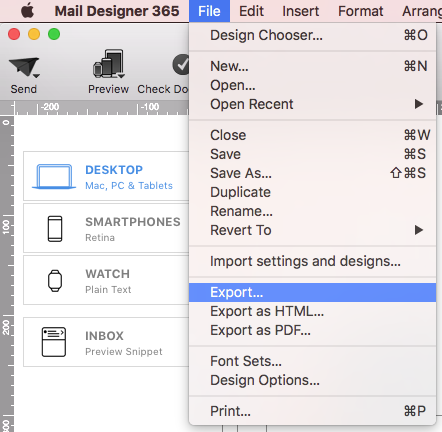The width and height of the screenshot is (442, 432).
Task: Choose Open… in the File menu
Action: point(312,85)
